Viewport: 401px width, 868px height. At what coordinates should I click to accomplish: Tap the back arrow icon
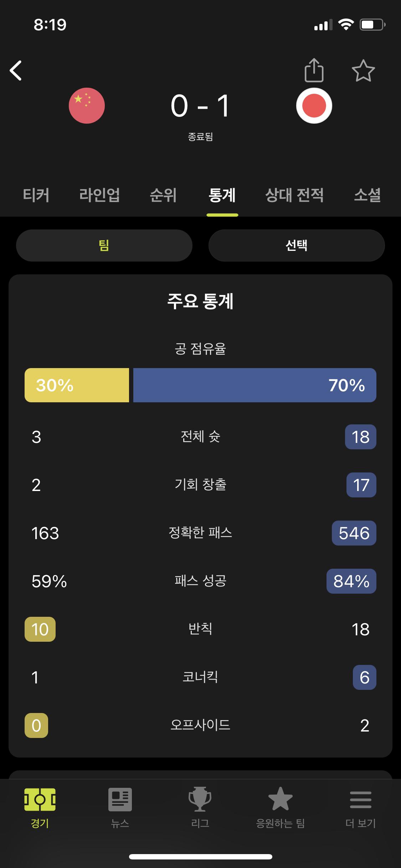(16, 70)
